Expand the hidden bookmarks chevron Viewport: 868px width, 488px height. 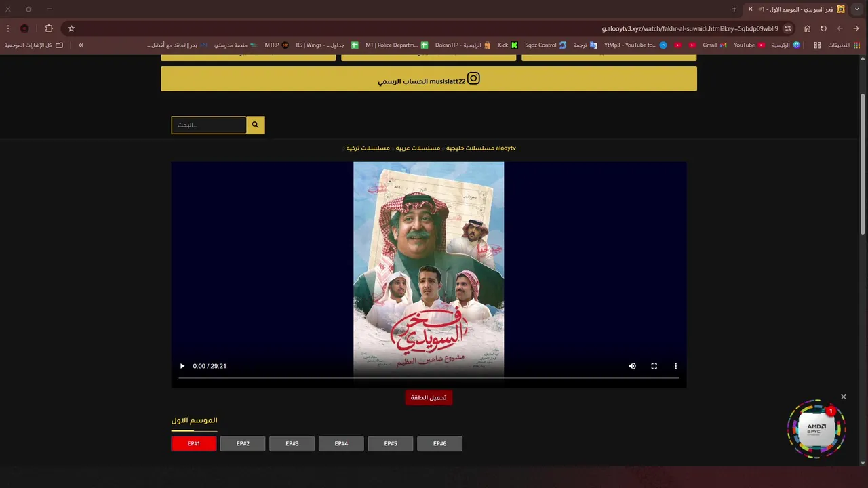(x=81, y=45)
